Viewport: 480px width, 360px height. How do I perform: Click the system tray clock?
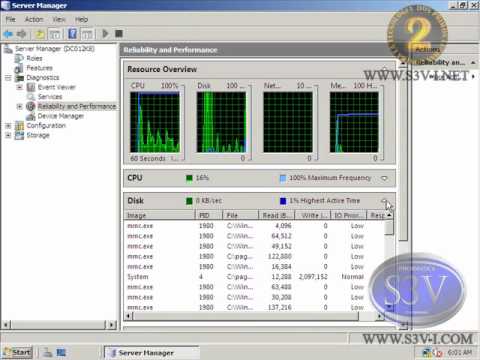coord(460,352)
